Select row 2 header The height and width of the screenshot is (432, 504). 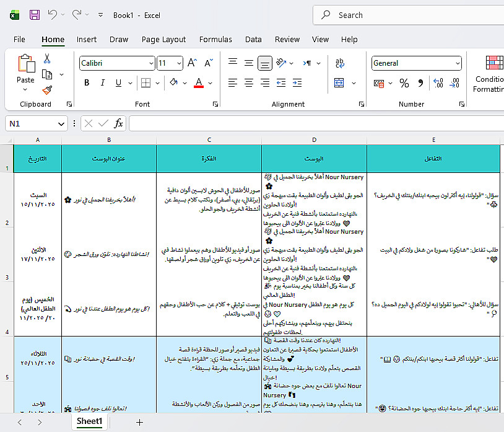tap(7, 200)
